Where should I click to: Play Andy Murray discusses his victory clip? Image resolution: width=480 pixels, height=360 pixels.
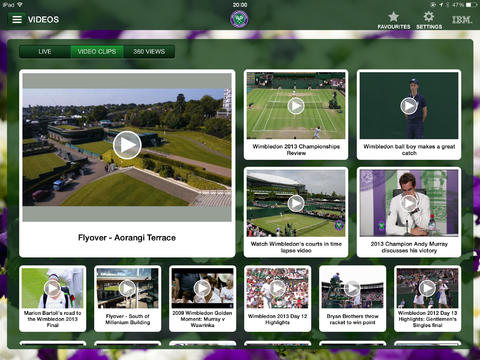point(409,203)
